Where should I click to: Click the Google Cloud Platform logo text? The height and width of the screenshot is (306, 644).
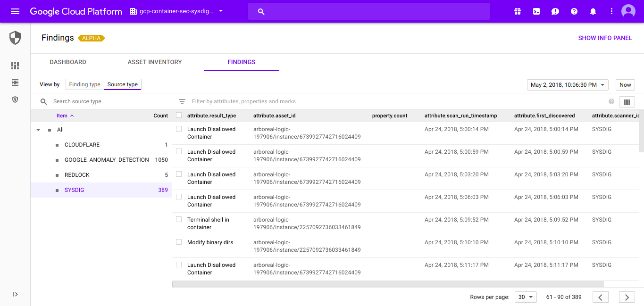[76, 11]
